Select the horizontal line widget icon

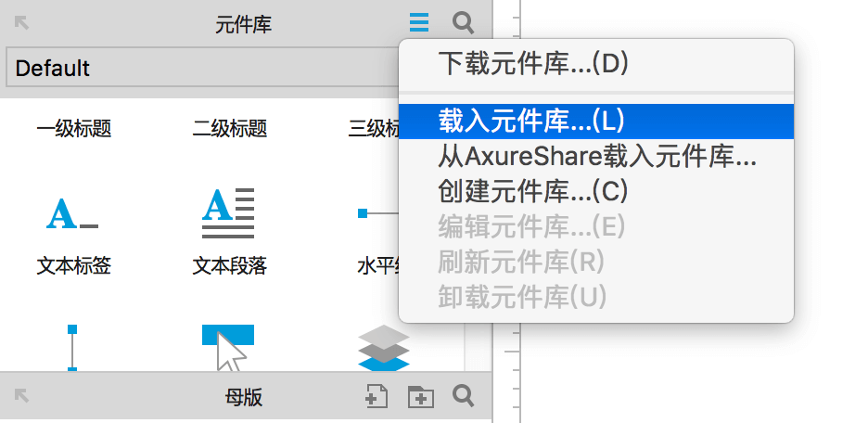pos(378,213)
